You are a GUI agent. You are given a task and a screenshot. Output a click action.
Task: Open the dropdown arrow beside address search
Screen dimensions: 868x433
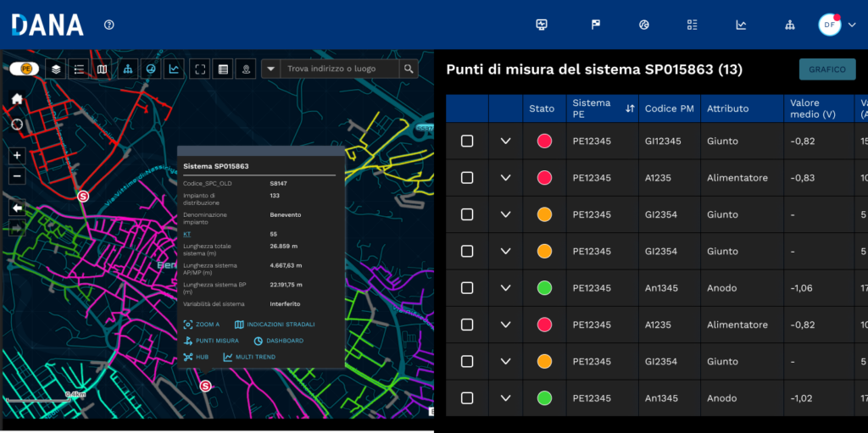point(270,69)
